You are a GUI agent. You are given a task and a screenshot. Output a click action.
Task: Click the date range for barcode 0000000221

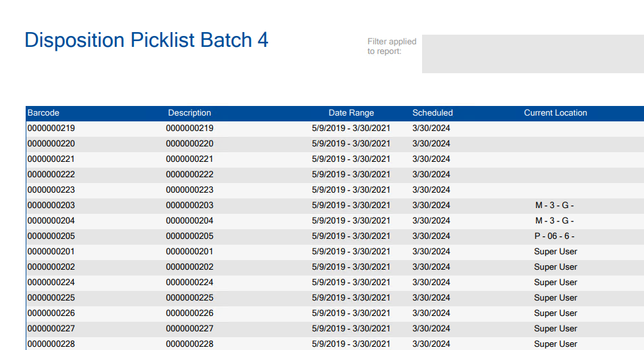click(351, 159)
